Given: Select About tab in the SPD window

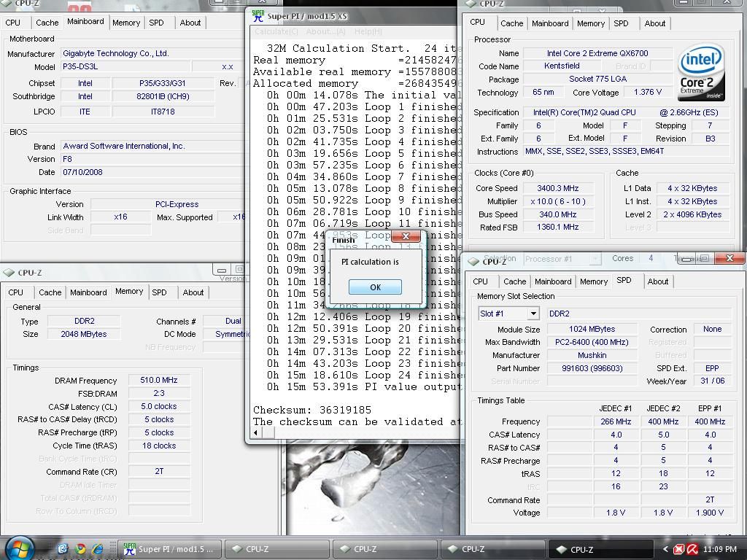Looking at the screenshot, I should (657, 281).
